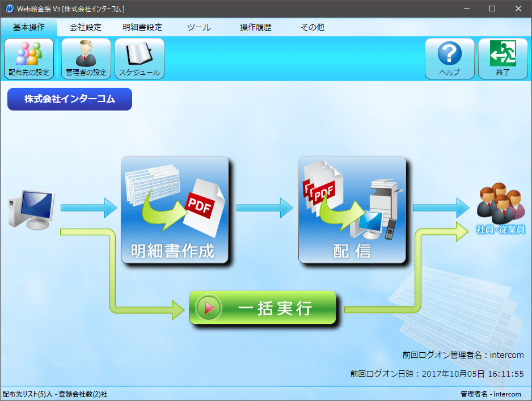The height and width of the screenshot is (401, 532).
Task: Minimize the Web給金帳 window
Action: (x=467, y=9)
